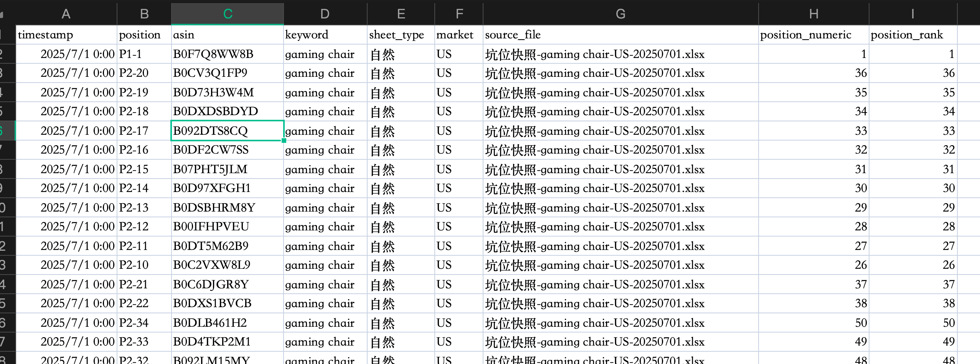Select column H header

click(814, 14)
